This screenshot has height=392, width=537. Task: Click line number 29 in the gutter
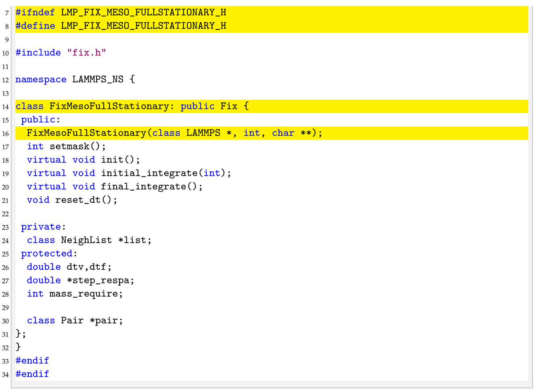coord(5,308)
